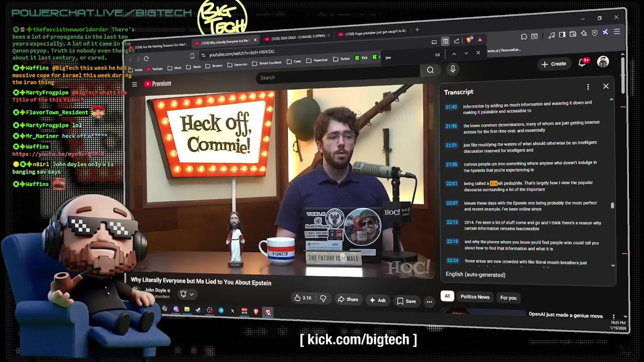Click the Create button

[554, 64]
